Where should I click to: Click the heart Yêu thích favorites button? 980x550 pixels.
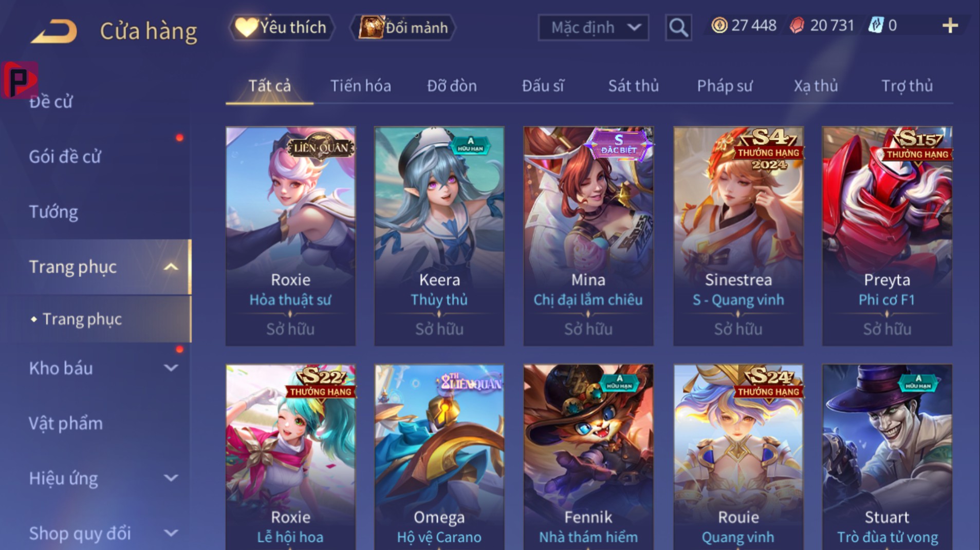coord(281,27)
